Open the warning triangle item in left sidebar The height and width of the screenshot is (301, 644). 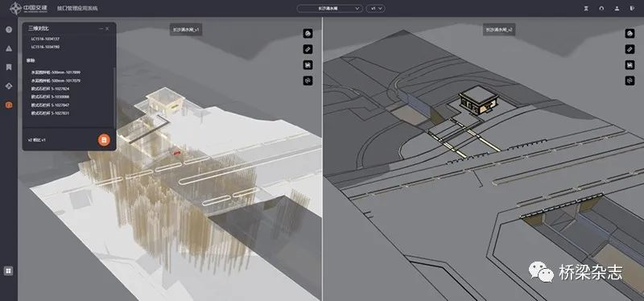(x=9, y=48)
